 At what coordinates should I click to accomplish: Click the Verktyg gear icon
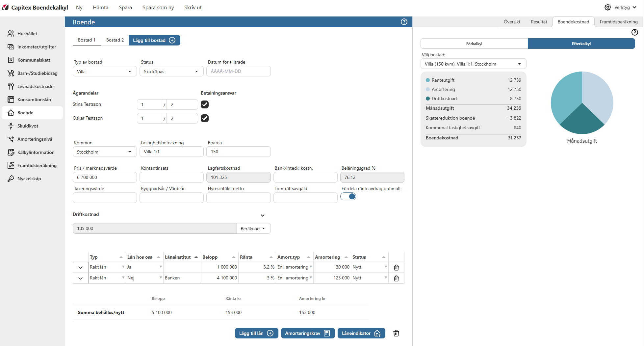[x=607, y=7]
